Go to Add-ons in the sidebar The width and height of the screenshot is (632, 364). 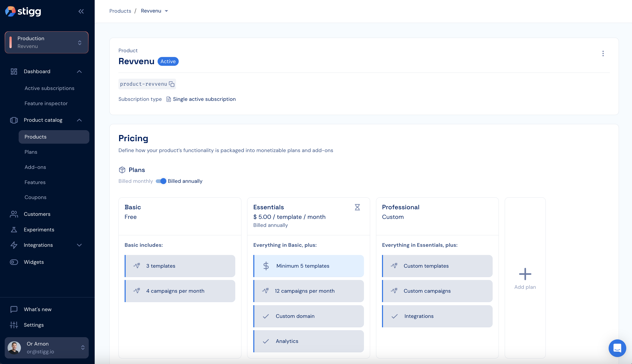pyautogui.click(x=35, y=167)
